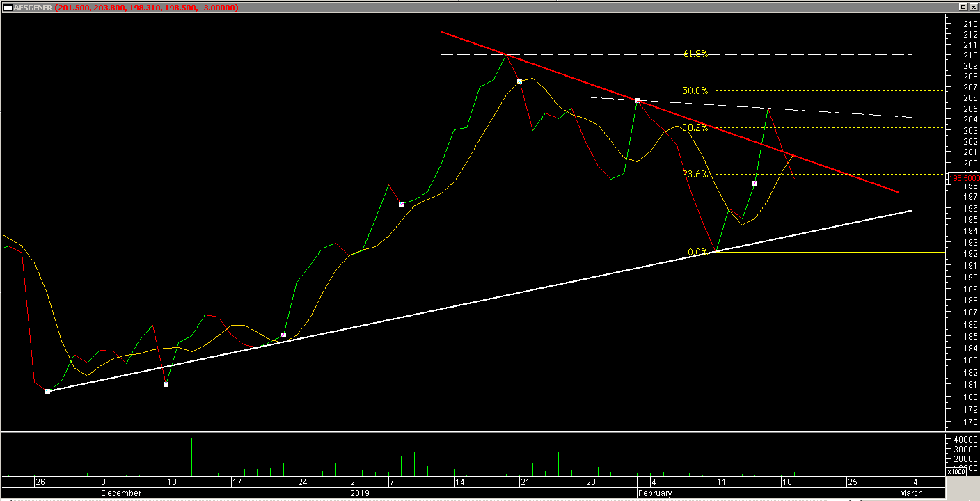Click the AESGENER chart window control icon
This screenshot has width=980, height=501.
click(x=8, y=8)
